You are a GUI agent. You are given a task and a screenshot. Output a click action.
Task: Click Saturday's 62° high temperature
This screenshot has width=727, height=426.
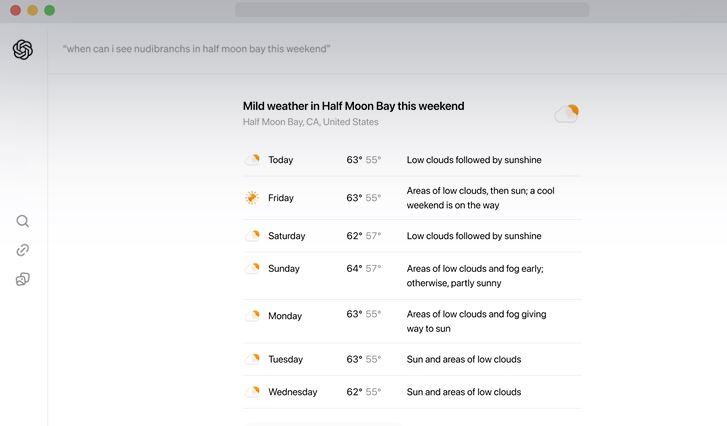[x=354, y=235]
